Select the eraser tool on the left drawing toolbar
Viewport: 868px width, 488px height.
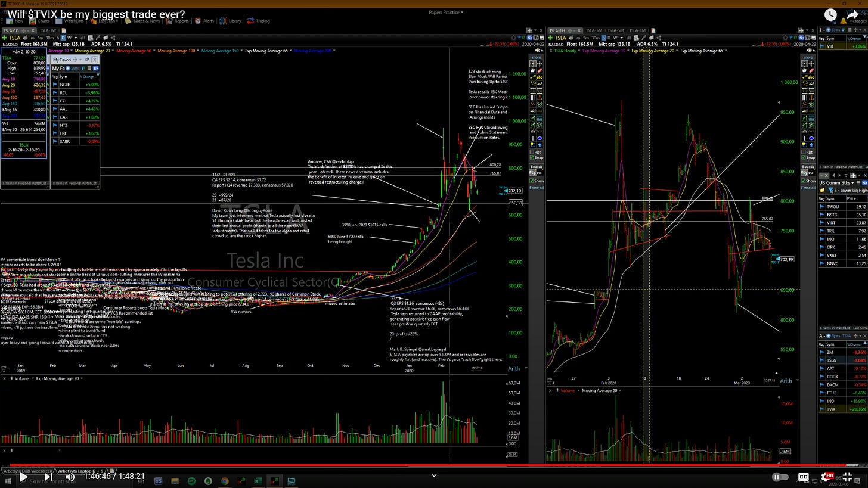pyautogui.click(x=540, y=70)
